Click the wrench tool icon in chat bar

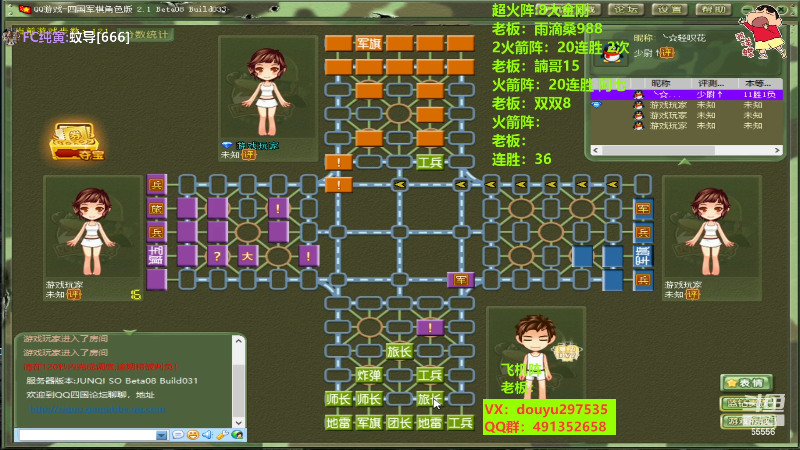[222, 435]
